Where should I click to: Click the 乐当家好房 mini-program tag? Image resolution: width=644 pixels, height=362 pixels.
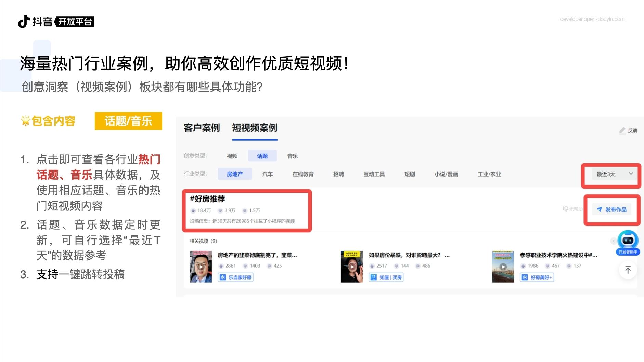click(235, 277)
